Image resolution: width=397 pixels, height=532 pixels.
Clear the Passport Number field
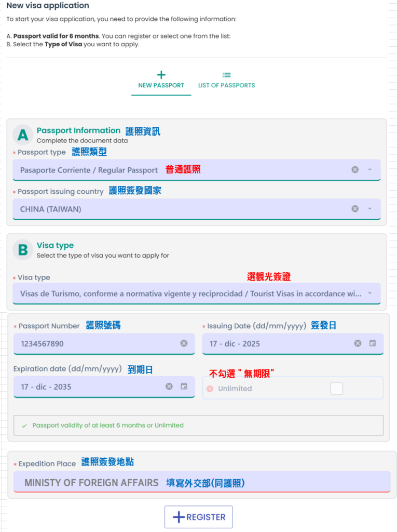184,343
